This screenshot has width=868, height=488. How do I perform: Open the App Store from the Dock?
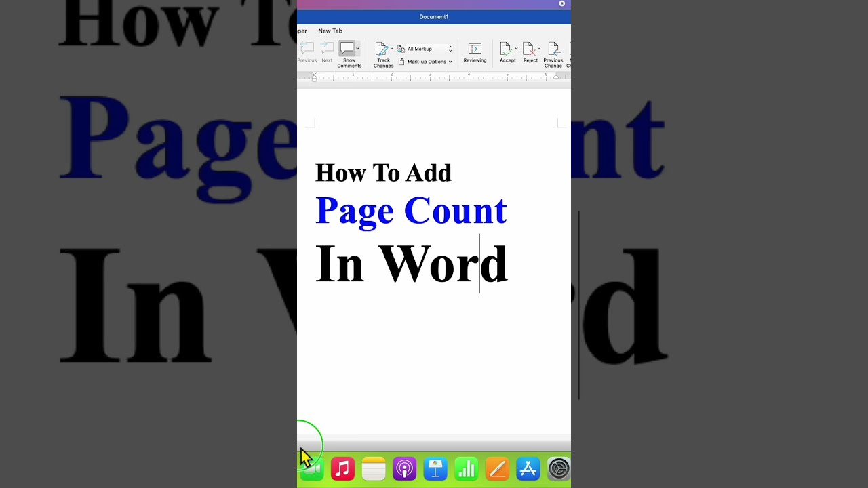coord(528,468)
